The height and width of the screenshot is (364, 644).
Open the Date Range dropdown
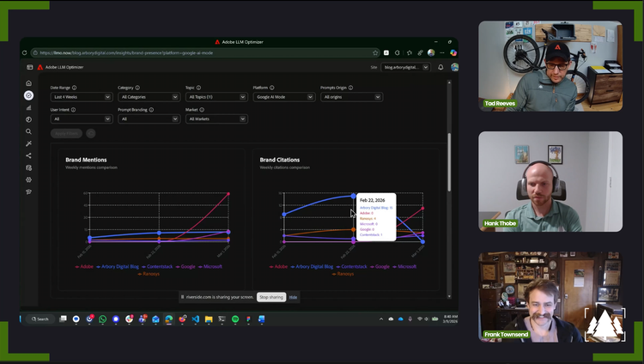click(82, 97)
